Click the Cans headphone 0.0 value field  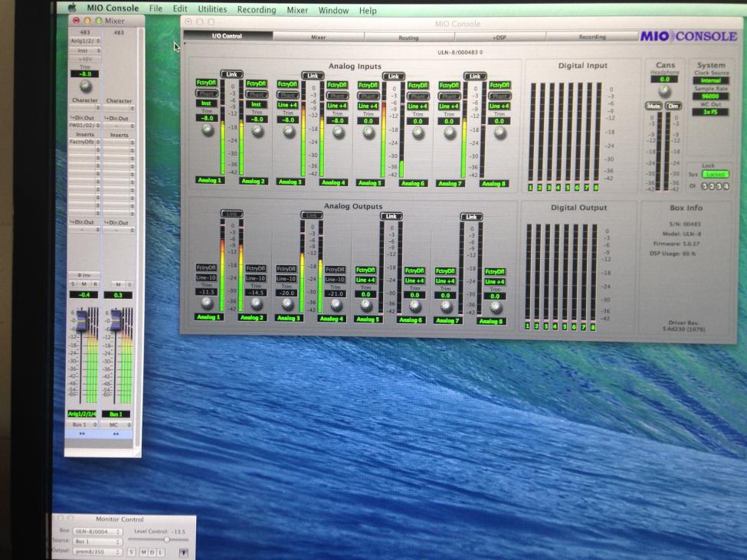point(664,79)
